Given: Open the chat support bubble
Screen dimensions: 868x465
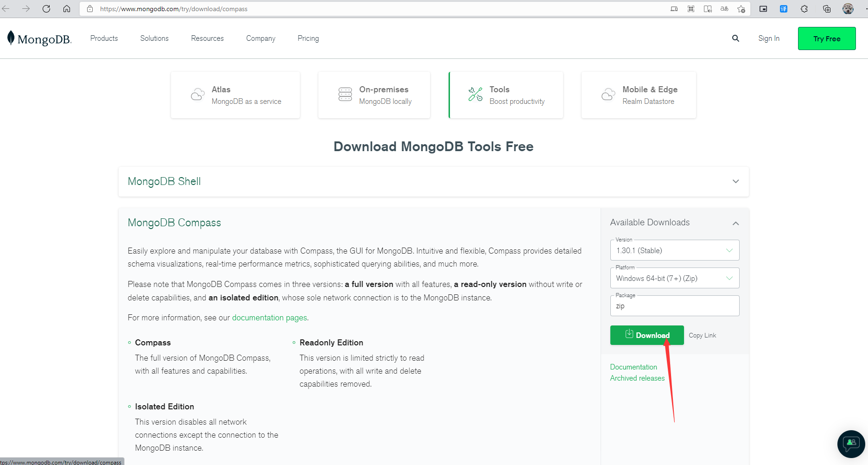Looking at the screenshot, I should coord(851,444).
